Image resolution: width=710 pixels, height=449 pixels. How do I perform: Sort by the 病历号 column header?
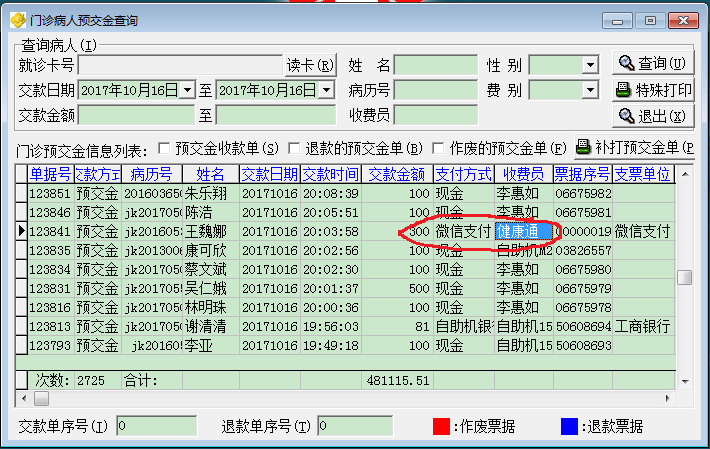(151, 174)
